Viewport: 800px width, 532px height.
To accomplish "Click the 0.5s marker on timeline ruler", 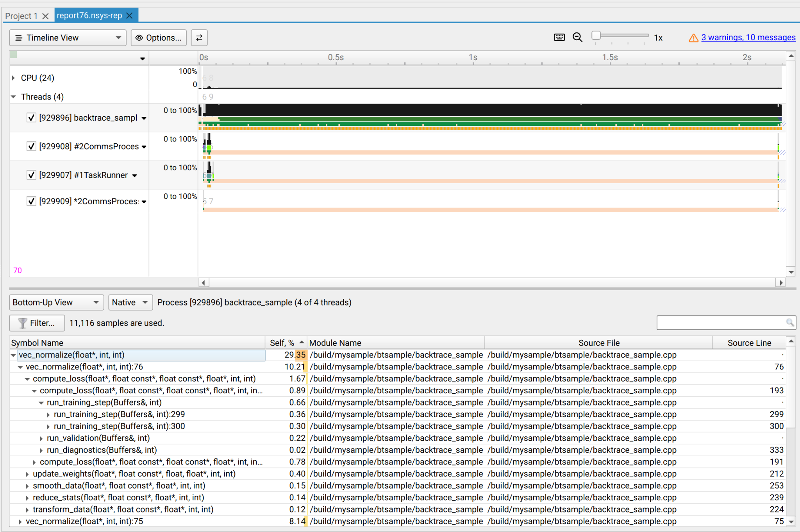I will point(336,57).
